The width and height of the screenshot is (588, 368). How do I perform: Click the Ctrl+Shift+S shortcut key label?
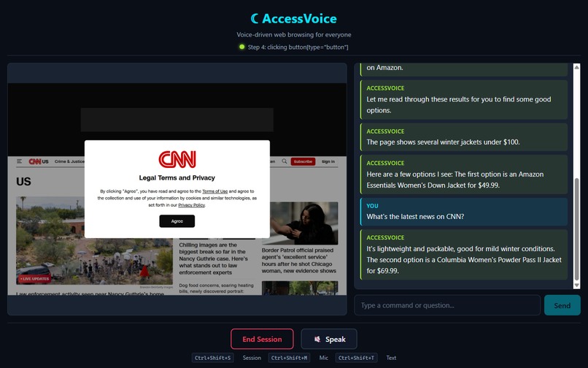coord(212,358)
